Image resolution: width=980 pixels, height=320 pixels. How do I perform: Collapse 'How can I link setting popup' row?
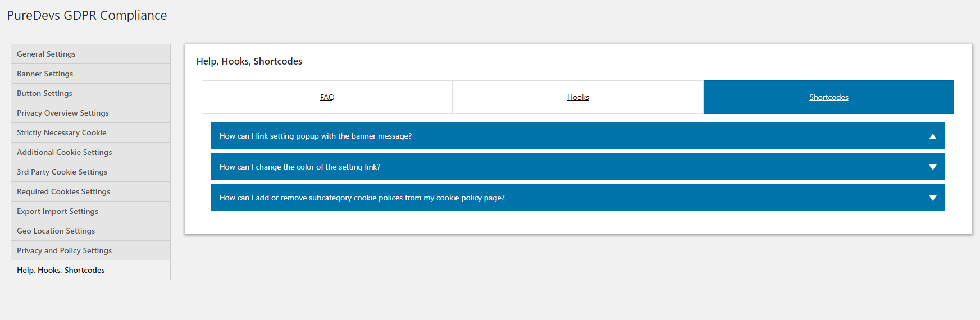tap(316, 136)
